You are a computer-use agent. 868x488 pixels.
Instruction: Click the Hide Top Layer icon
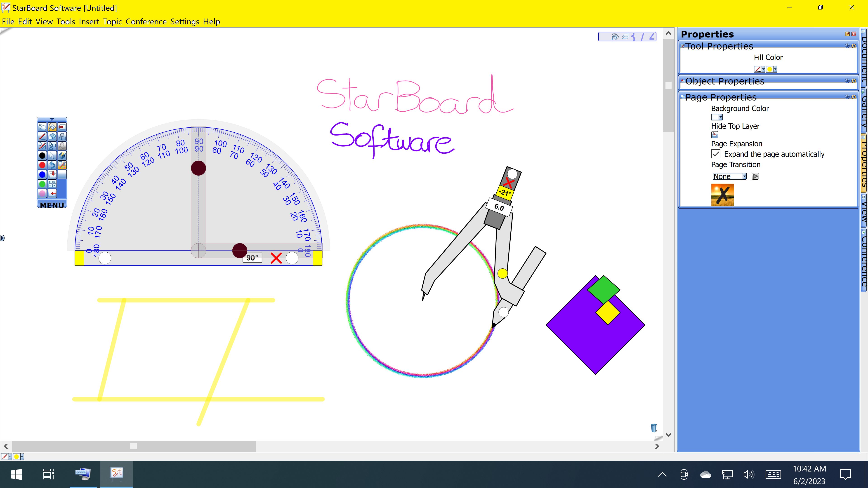point(715,135)
